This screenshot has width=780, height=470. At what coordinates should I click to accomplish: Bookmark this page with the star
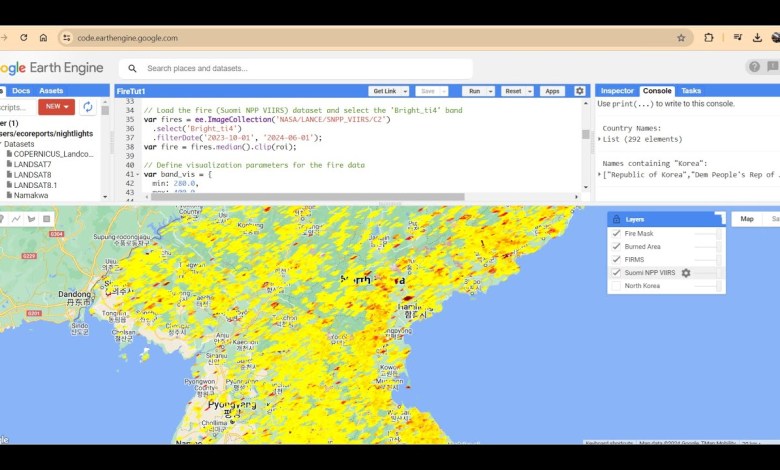point(681,38)
